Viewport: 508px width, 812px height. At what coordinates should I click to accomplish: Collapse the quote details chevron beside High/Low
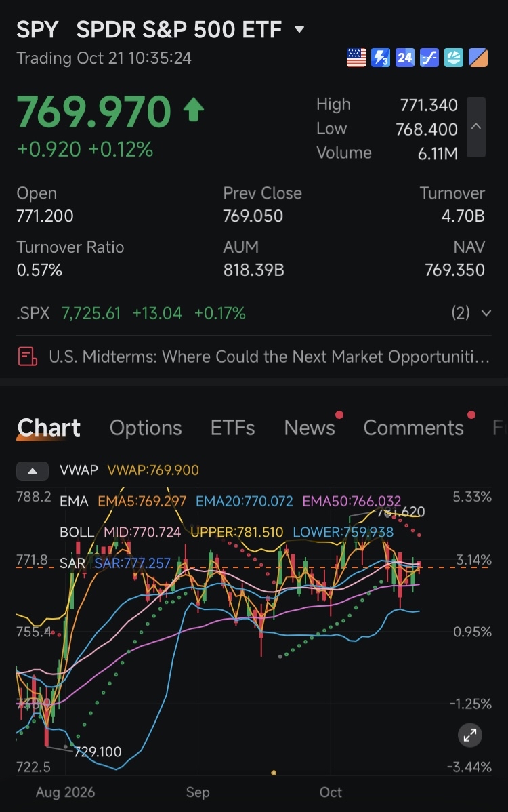click(x=476, y=127)
